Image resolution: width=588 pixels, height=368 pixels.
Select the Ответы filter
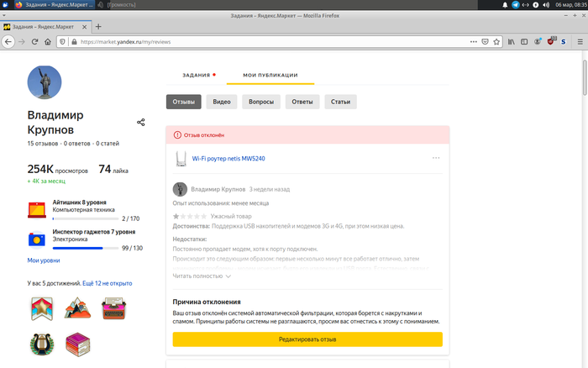(302, 102)
